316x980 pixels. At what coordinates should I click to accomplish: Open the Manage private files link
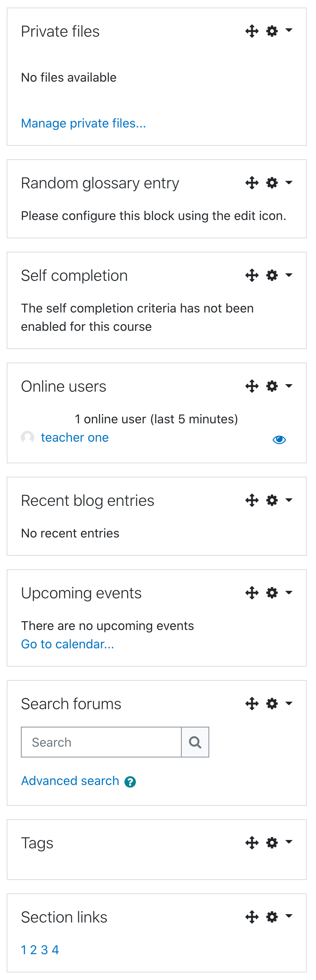[x=83, y=123]
